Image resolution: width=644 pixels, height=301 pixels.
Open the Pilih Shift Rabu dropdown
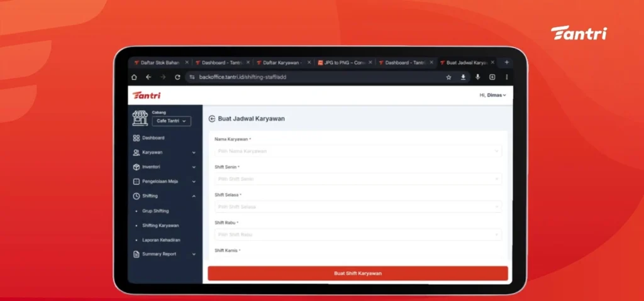pos(358,234)
